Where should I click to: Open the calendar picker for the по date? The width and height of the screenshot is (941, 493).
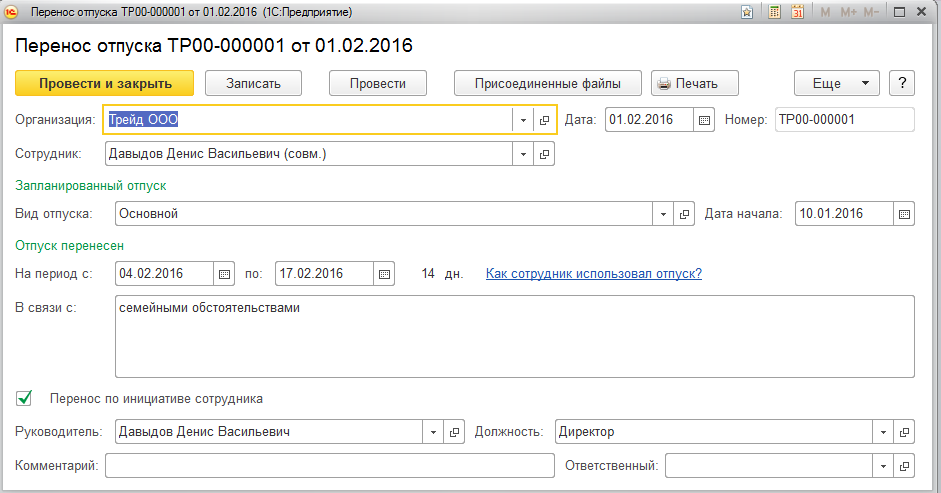pyautogui.click(x=384, y=274)
